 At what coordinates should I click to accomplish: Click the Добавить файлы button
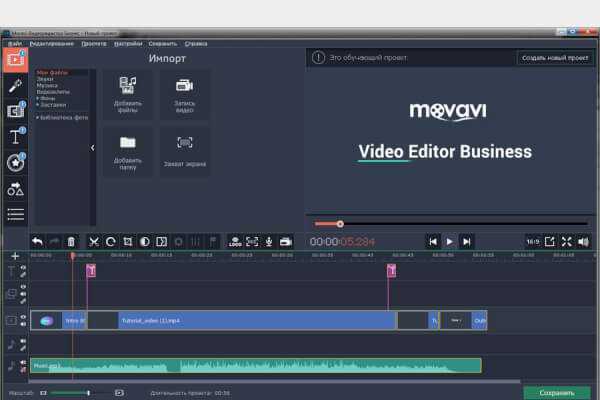click(128, 95)
